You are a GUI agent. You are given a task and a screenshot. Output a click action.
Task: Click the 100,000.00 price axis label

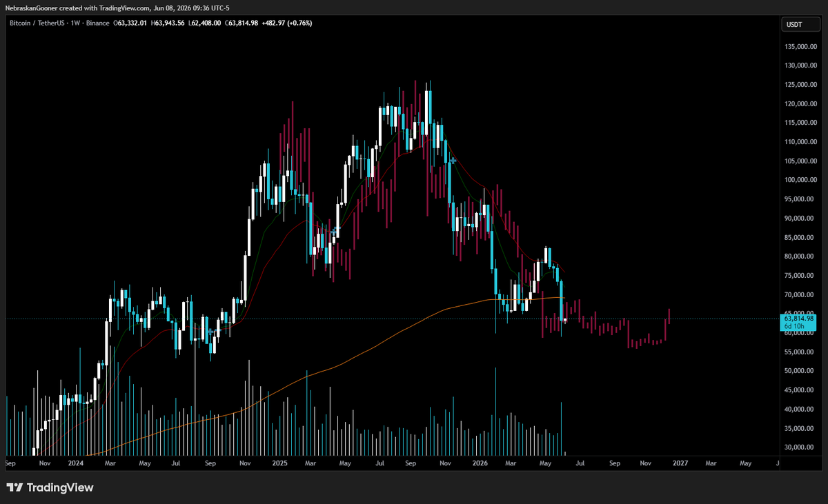tap(800, 180)
